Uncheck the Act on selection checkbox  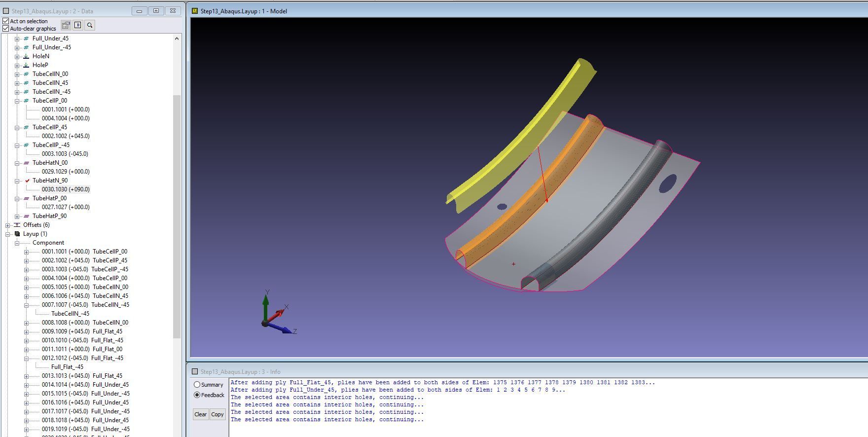pyautogui.click(x=6, y=21)
